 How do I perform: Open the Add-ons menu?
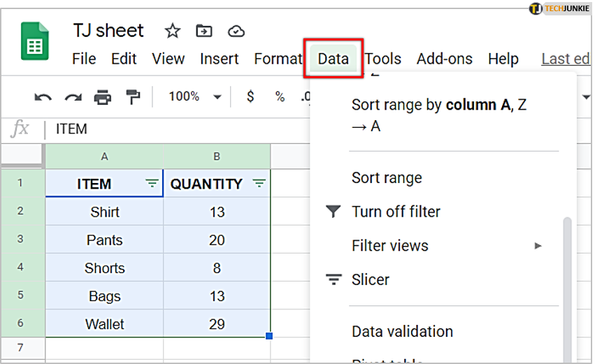[x=445, y=59]
